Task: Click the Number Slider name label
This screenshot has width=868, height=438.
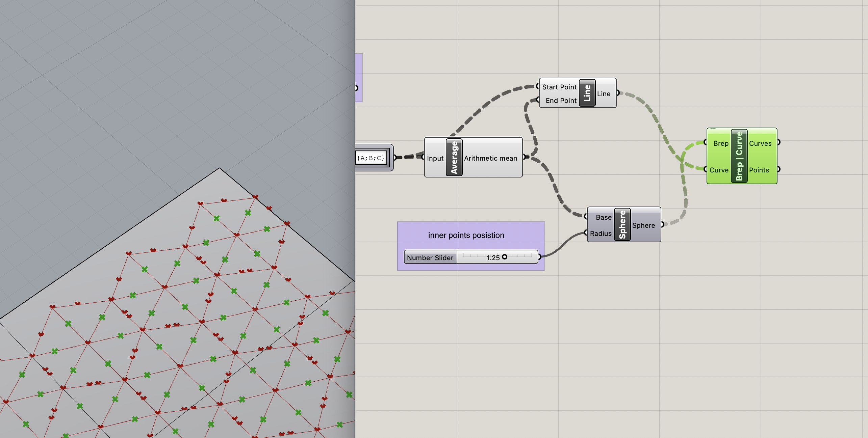Action: (430, 257)
